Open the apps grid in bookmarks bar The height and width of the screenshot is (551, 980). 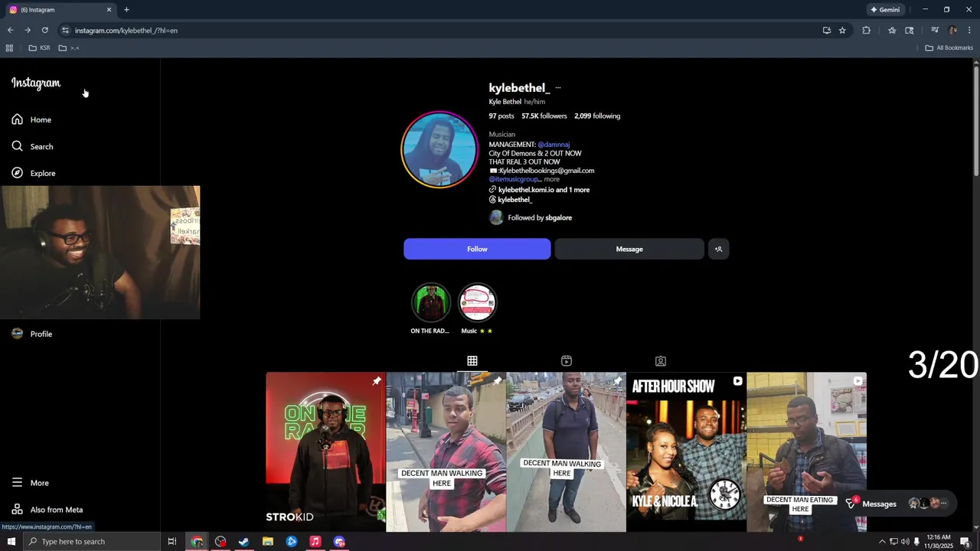point(9,48)
